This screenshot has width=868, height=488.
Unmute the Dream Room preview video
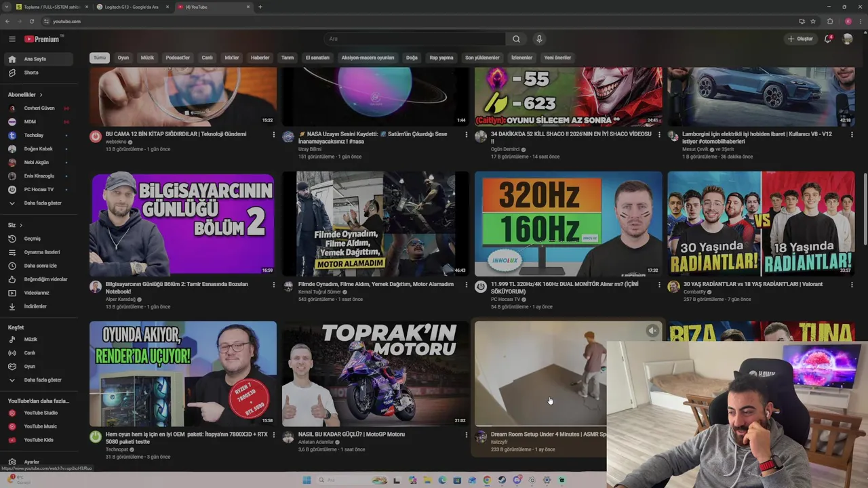[652, 331]
